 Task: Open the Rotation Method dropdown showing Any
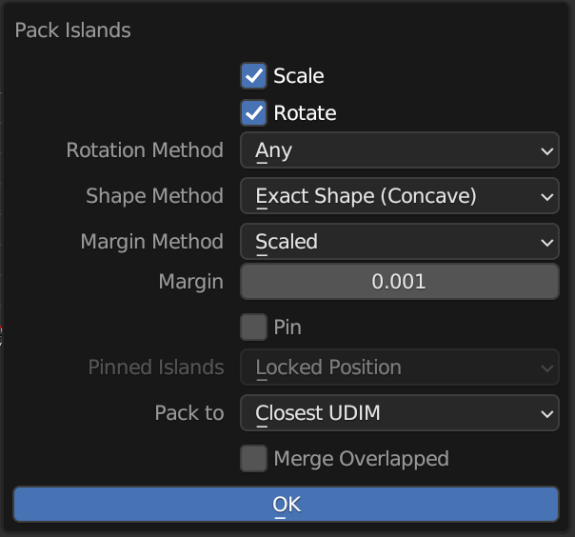click(x=400, y=150)
